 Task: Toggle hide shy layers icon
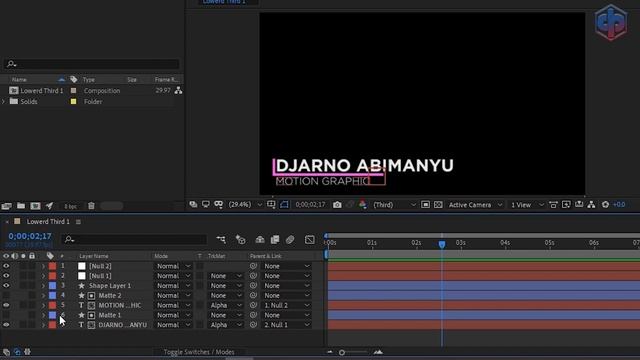[260, 240]
